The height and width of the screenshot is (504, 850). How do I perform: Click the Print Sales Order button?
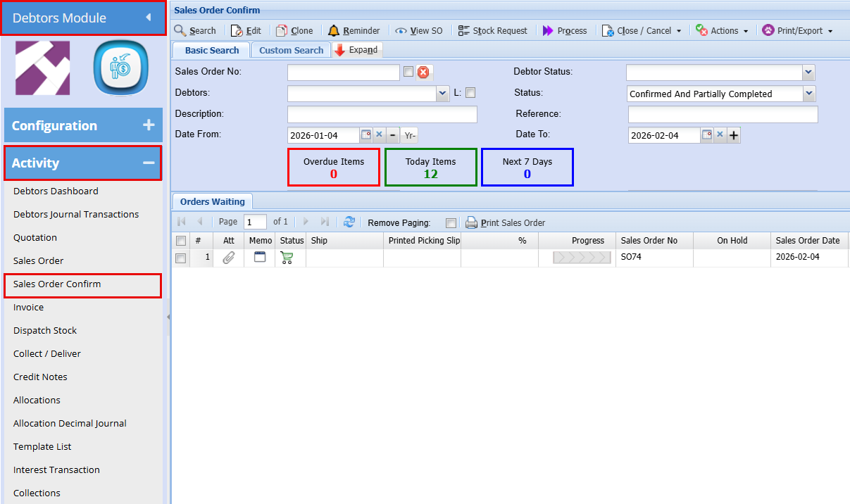click(x=505, y=222)
